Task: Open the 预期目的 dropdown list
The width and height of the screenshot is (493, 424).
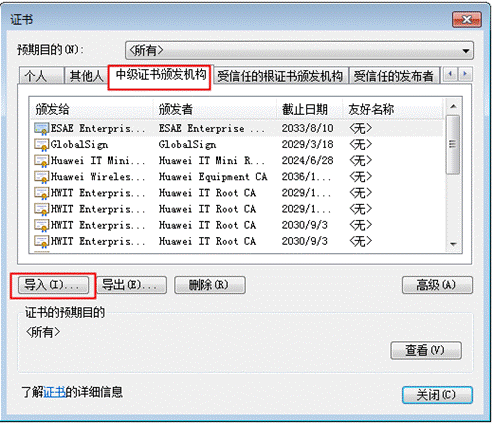Action: tap(299, 51)
